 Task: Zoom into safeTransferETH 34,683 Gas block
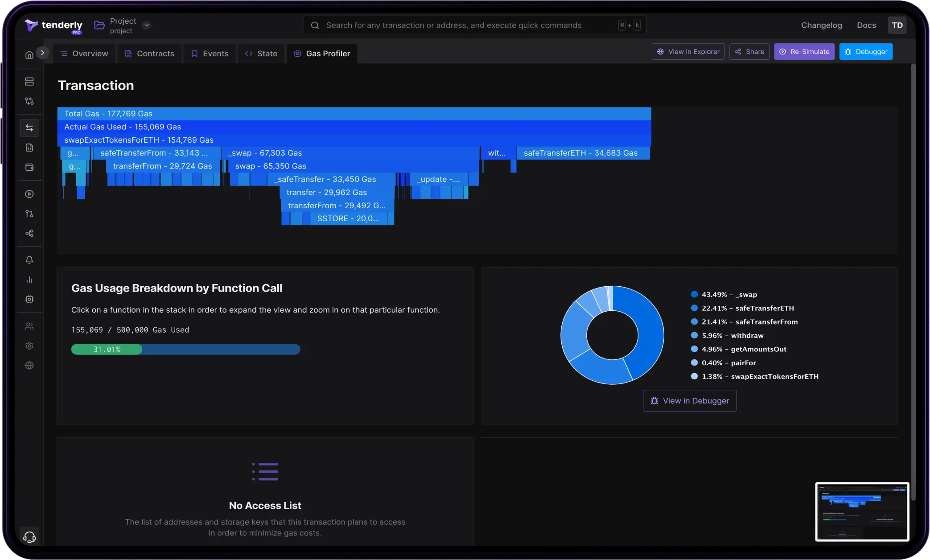[x=583, y=153]
